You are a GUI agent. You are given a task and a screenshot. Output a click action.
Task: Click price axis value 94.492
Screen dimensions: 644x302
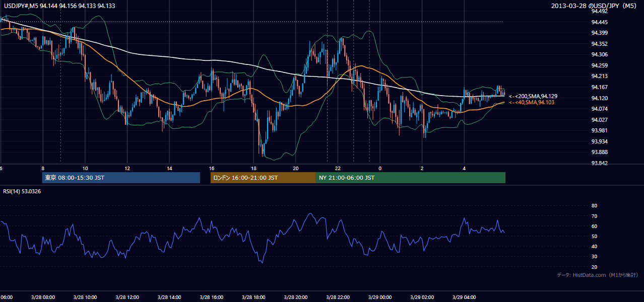pyautogui.click(x=599, y=11)
